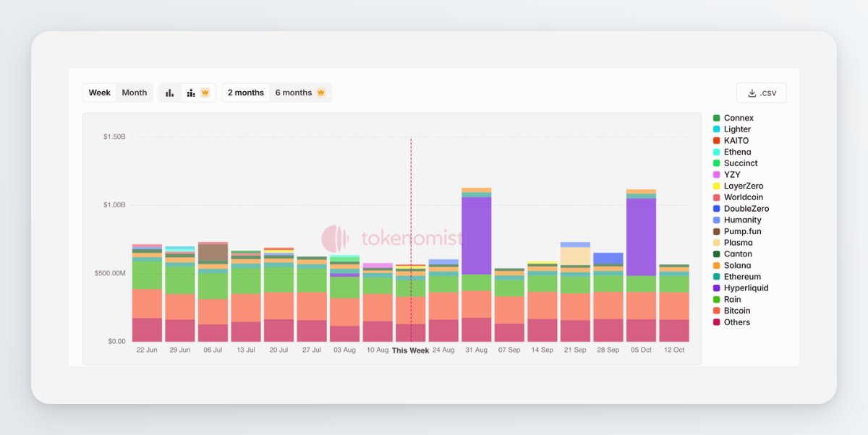This screenshot has height=435, width=868.
Task: Click the Ethereum legend entry
Action: click(x=737, y=277)
